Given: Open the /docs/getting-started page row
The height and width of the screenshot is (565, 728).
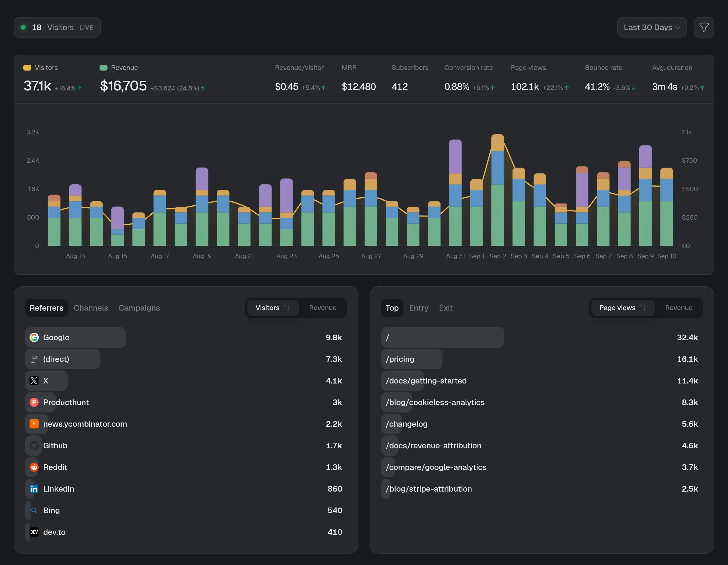Looking at the screenshot, I should [x=542, y=381].
